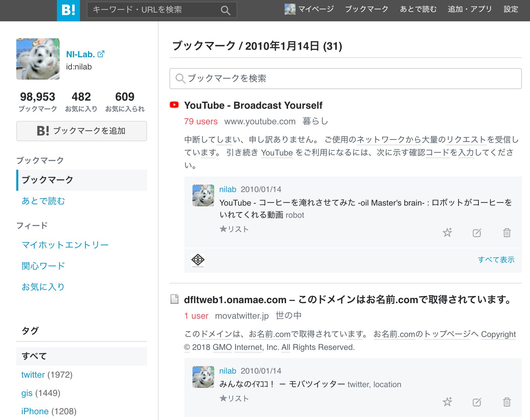530x420 pixels.
Task: Open NI-Lab. external link icon
Action: pos(101,54)
